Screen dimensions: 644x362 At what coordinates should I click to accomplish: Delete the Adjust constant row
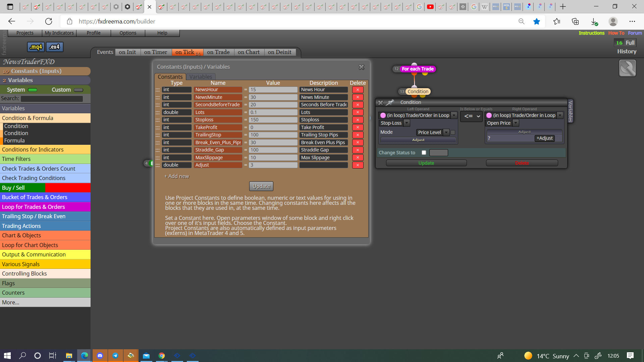point(358,165)
